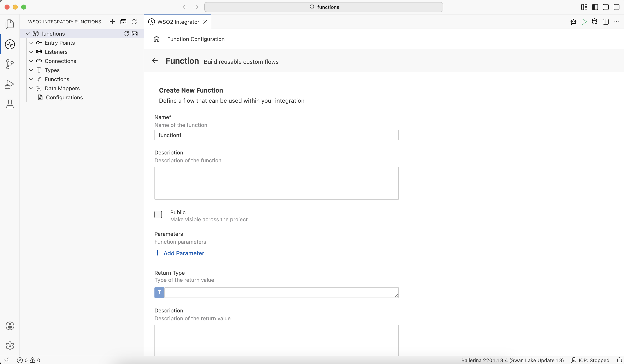Click the plus icon in WSO2 Integrator header
The image size is (624, 364).
point(112,22)
